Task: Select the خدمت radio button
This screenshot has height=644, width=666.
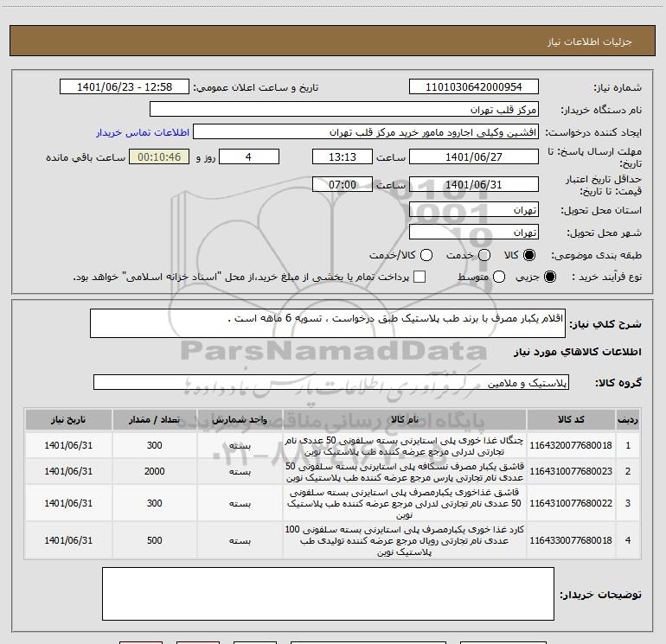Action: [x=484, y=255]
